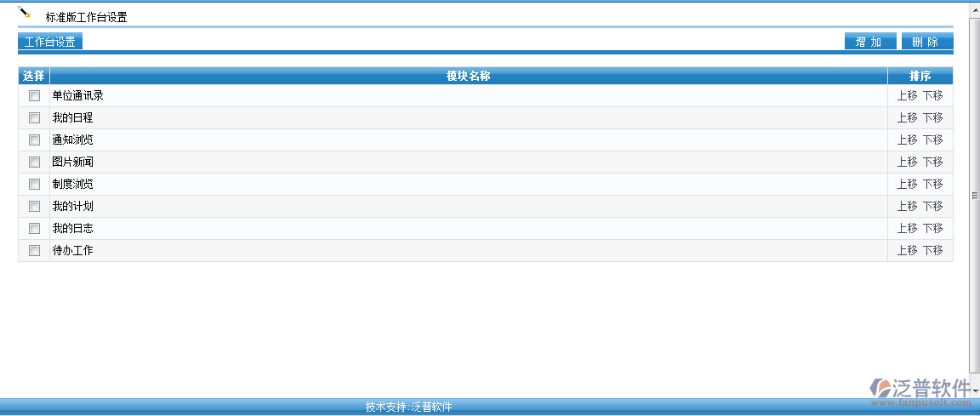
Task: Tick the checkbox for 通知浏览
Action: pos(34,140)
